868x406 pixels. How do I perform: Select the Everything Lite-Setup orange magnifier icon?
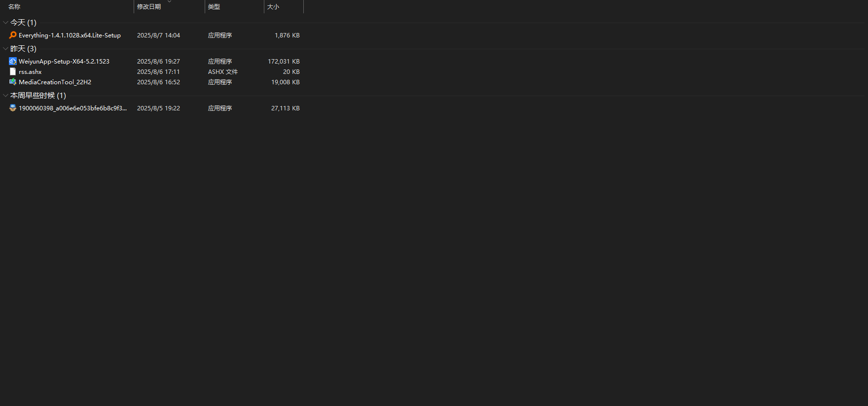click(13, 35)
